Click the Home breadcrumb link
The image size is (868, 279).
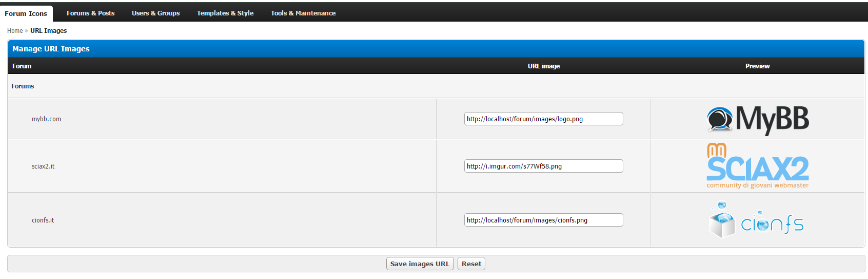tap(15, 31)
